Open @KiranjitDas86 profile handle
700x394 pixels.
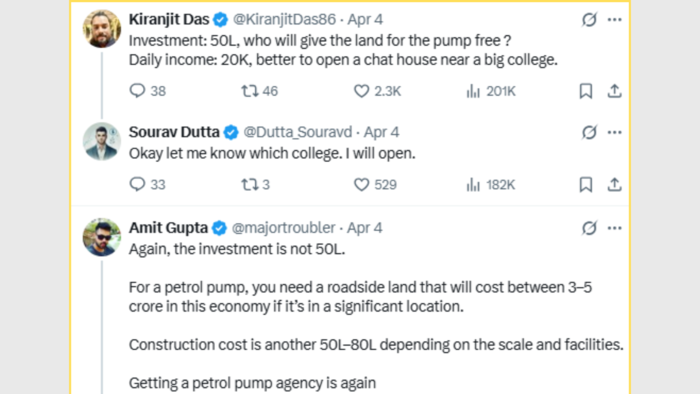(x=284, y=20)
